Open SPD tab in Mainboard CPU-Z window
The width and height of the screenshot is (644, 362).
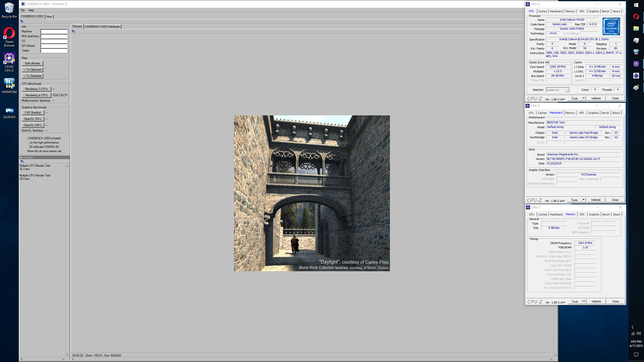pos(581,113)
